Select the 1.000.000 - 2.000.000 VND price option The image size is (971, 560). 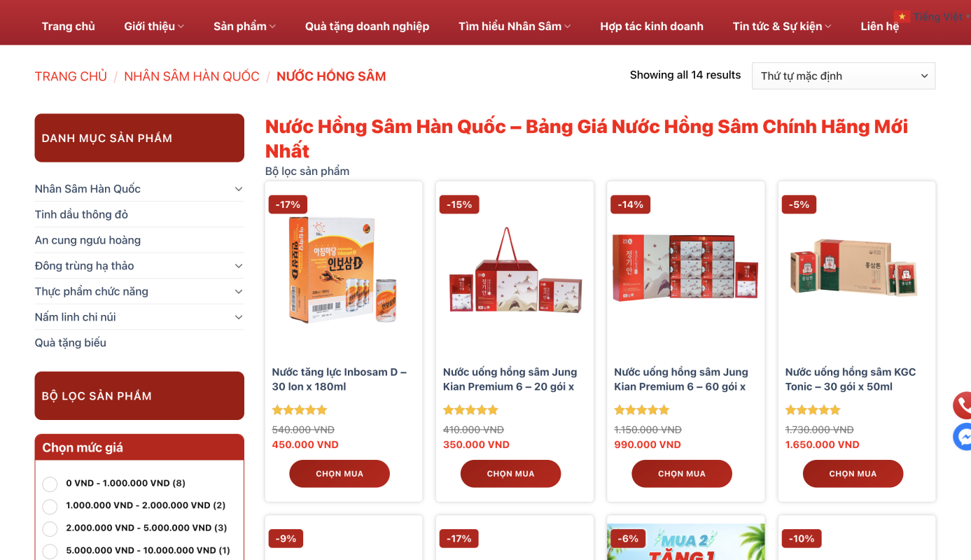[x=50, y=507]
